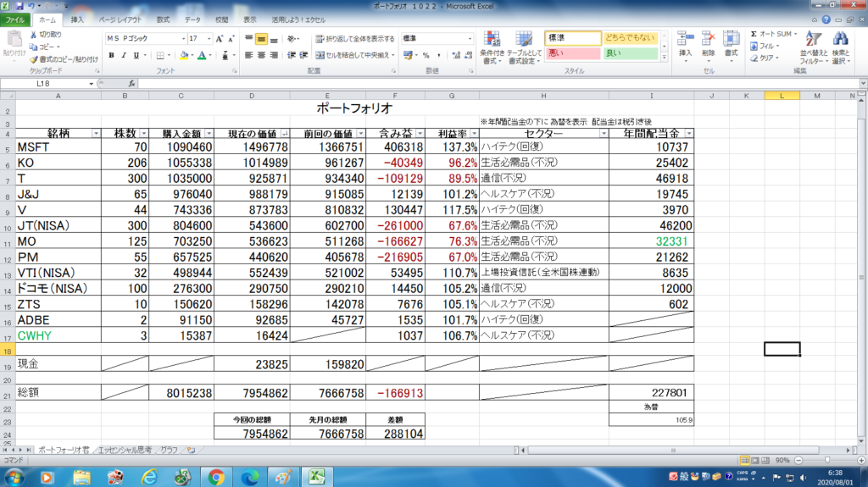
Task: Apply the 悪い cell style
Action: pyautogui.click(x=572, y=53)
